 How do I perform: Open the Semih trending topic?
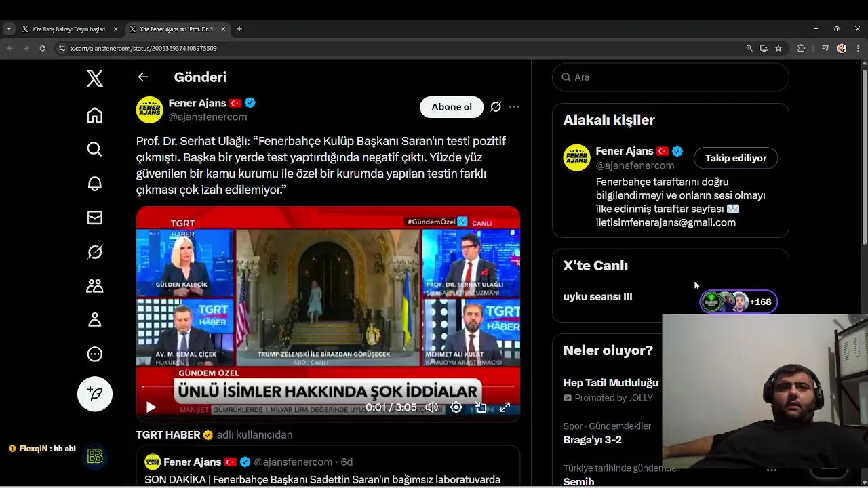[578, 482]
